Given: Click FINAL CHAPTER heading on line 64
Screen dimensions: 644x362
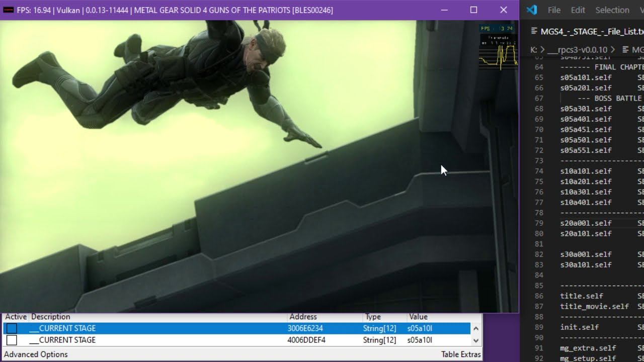Looking at the screenshot, I should 619,67.
